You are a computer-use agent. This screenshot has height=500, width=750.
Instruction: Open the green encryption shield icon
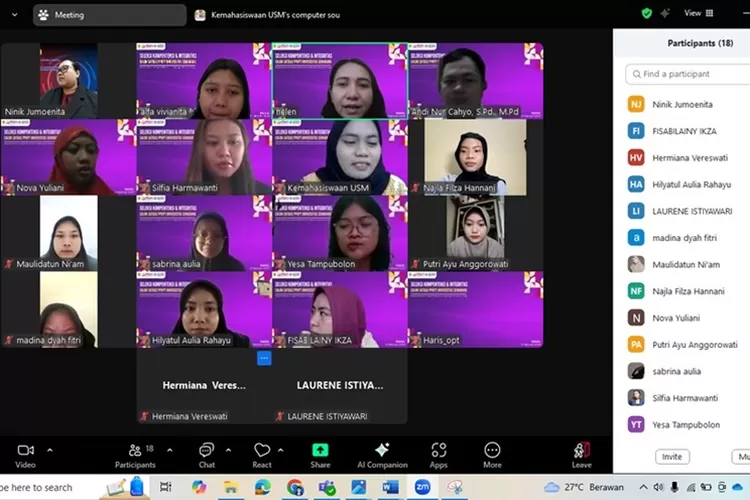pos(647,13)
